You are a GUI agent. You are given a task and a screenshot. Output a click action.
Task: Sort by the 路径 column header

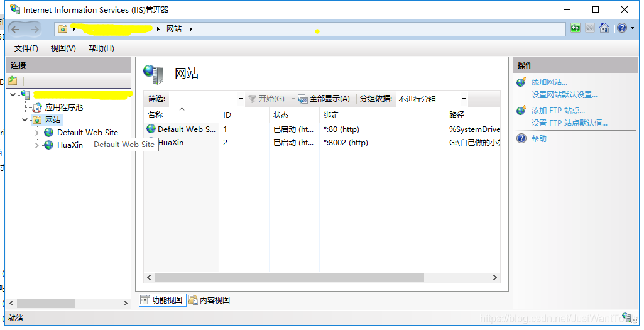[472, 114]
